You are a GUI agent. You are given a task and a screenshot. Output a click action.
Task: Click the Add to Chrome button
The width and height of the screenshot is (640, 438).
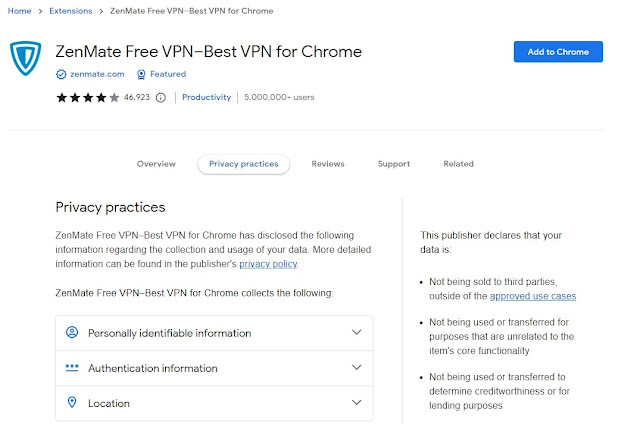(558, 52)
